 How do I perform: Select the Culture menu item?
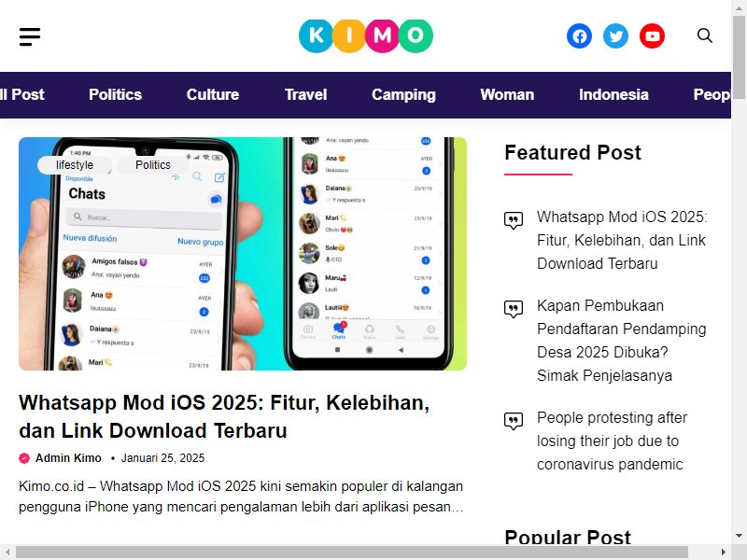coord(213,94)
